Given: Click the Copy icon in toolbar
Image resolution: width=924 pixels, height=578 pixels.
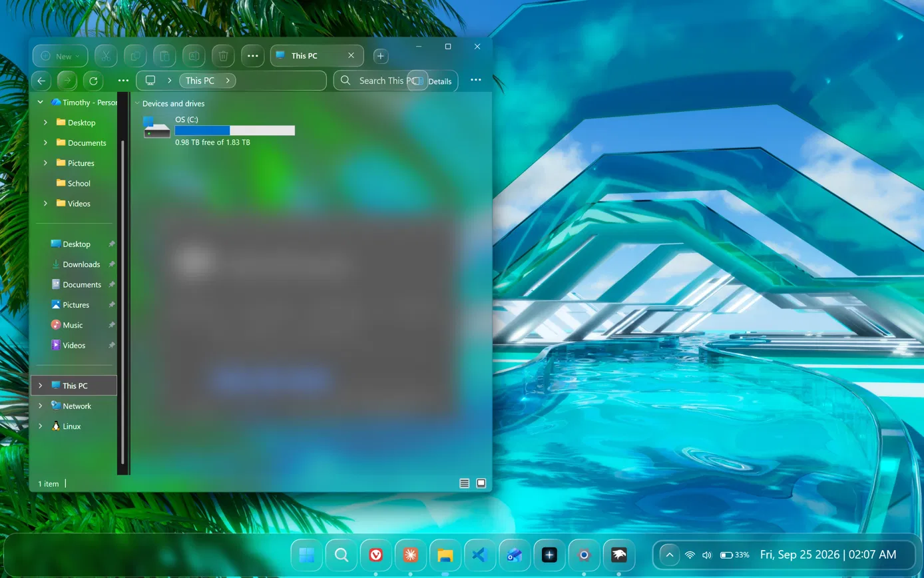Looking at the screenshot, I should [x=136, y=56].
